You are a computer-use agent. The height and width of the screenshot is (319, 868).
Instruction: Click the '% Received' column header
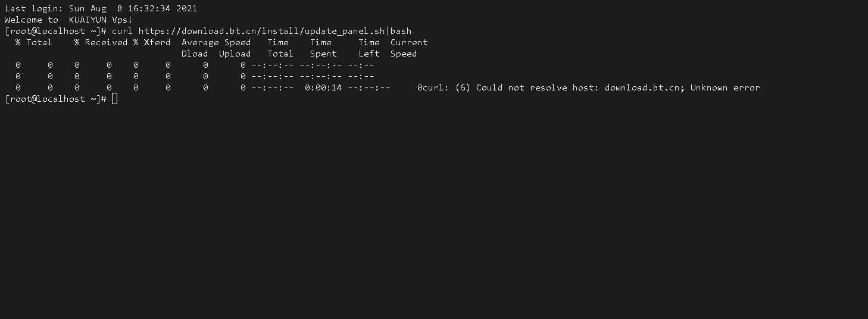click(x=101, y=42)
